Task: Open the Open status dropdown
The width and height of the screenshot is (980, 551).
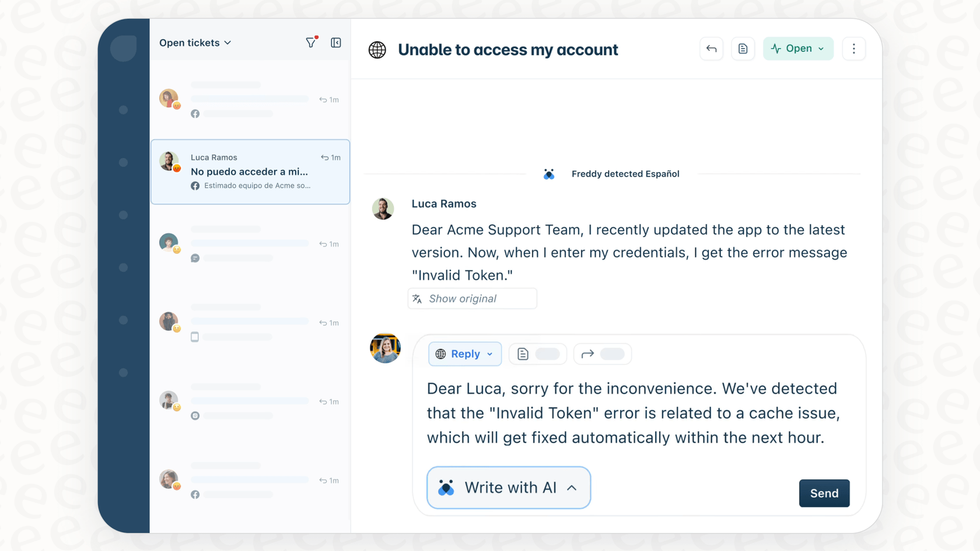Action: point(798,48)
